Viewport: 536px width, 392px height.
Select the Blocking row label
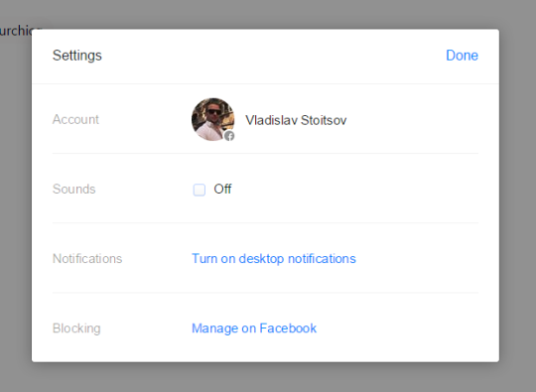[76, 328]
